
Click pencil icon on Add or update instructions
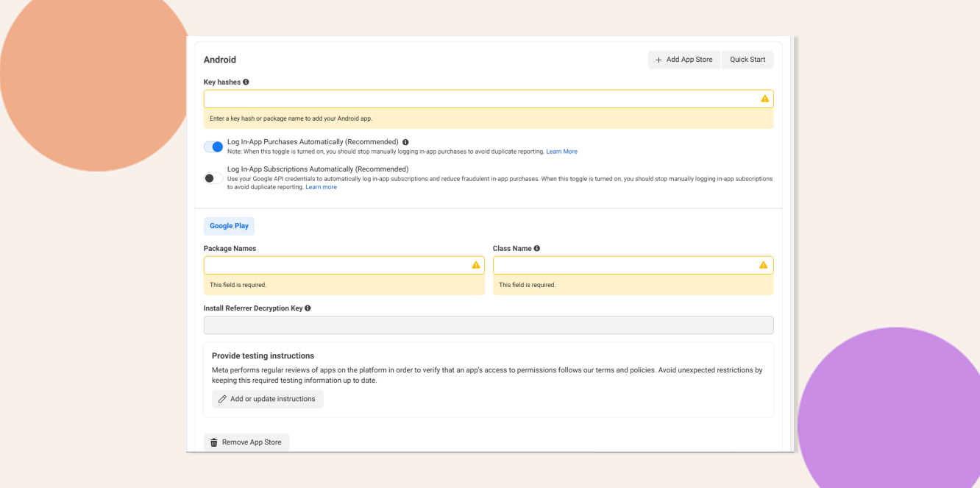(x=222, y=399)
